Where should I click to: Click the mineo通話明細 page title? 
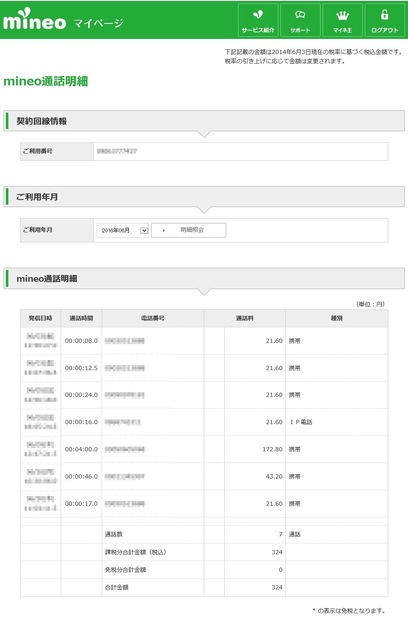point(45,81)
